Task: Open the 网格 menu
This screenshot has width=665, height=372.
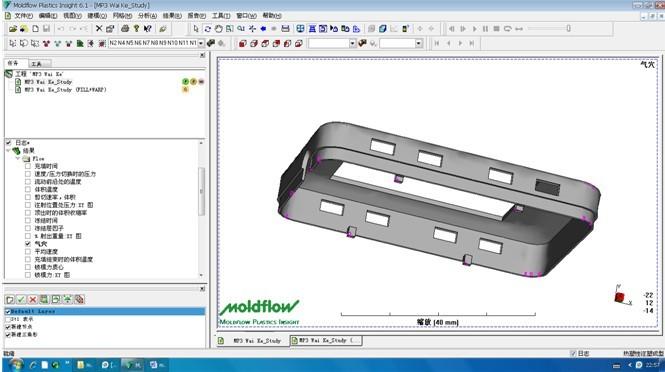Action: pyautogui.click(x=122, y=16)
